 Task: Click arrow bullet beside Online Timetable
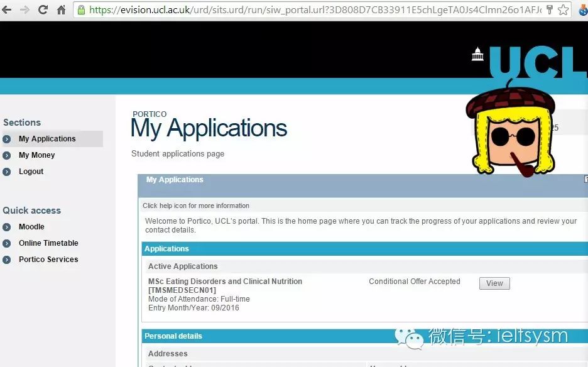7,244
